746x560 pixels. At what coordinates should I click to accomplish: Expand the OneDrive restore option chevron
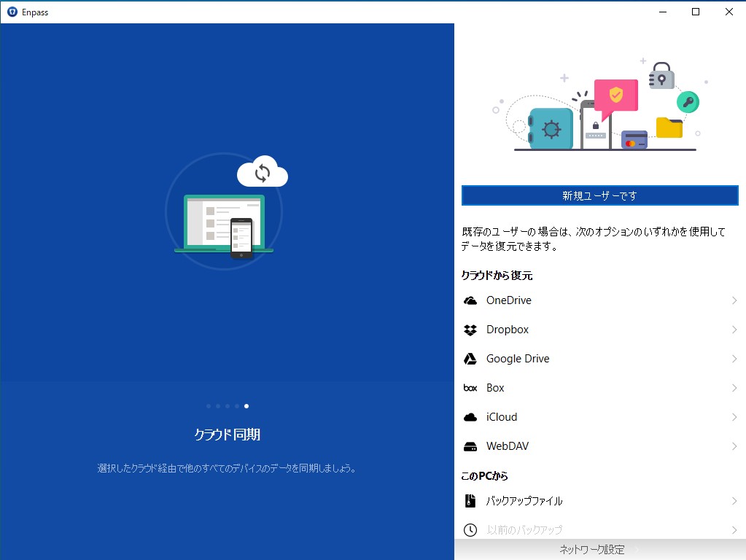coord(734,300)
